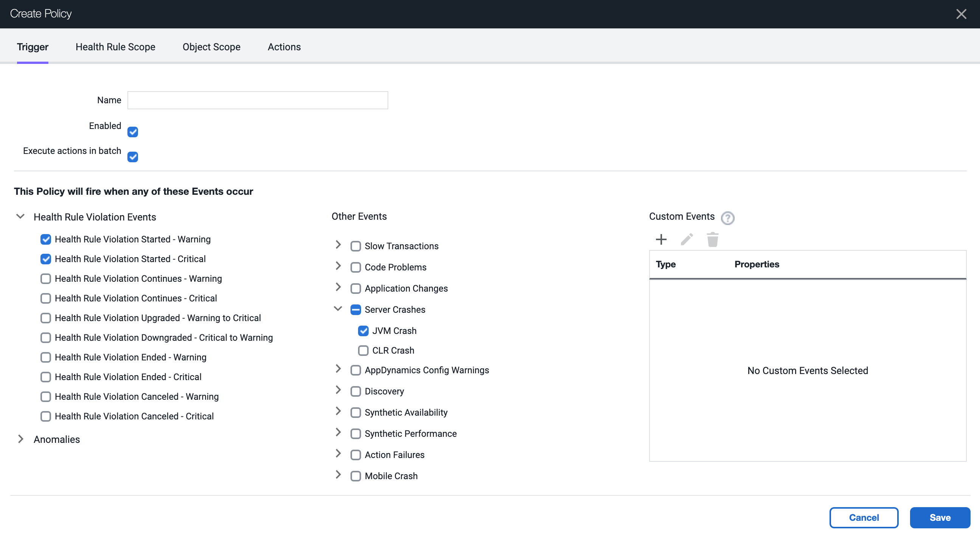Image resolution: width=980 pixels, height=534 pixels.
Task: Check Health Rule Violation Canceled - Critical
Action: pyautogui.click(x=46, y=416)
